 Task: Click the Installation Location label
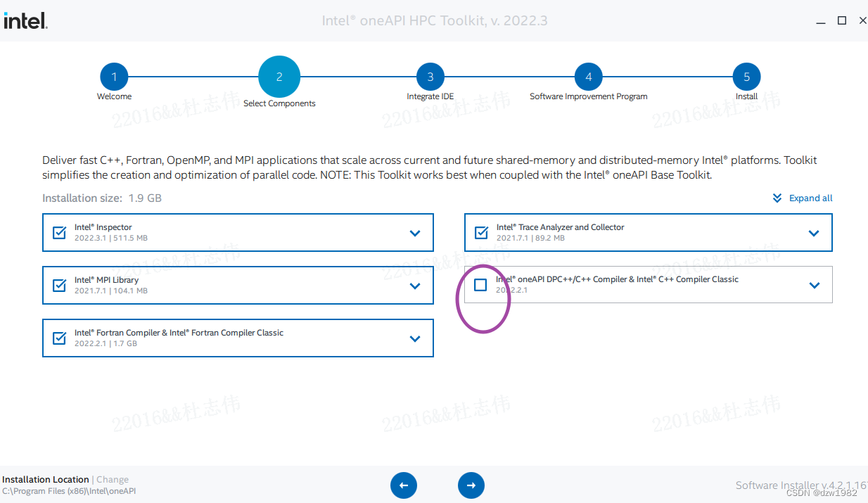point(46,480)
